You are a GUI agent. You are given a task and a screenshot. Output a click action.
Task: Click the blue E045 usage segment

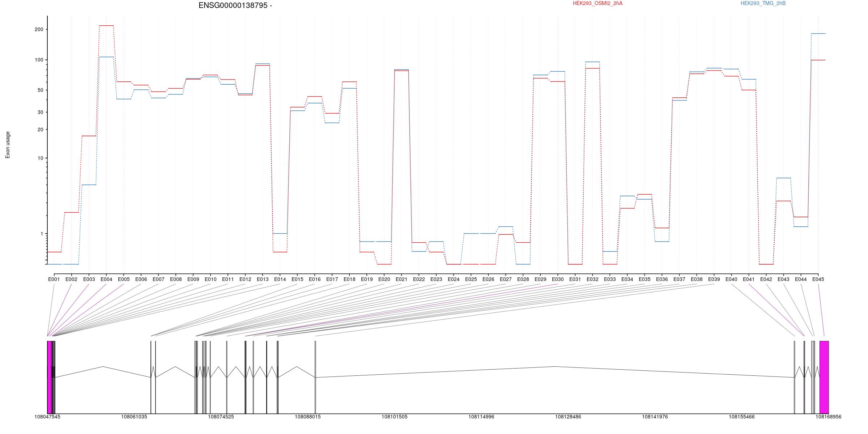click(818, 34)
